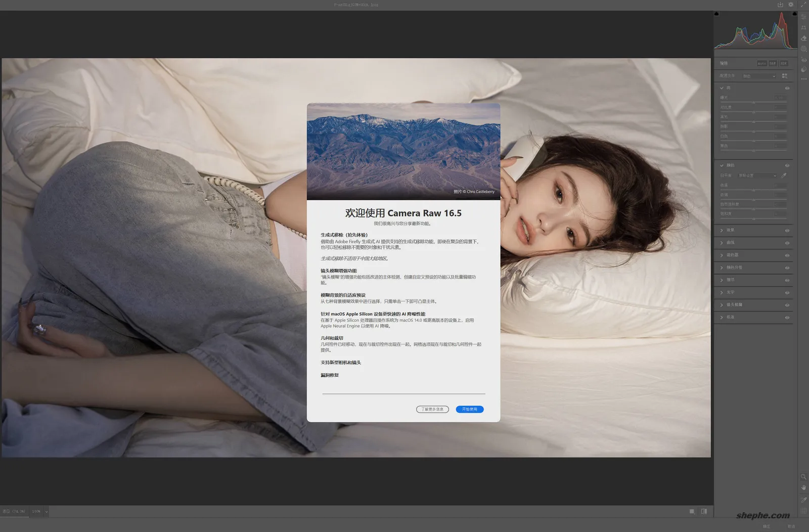This screenshot has width=809, height=532.
Task: Open the 配置文件 profile dropdown
Action: [758, 76]
